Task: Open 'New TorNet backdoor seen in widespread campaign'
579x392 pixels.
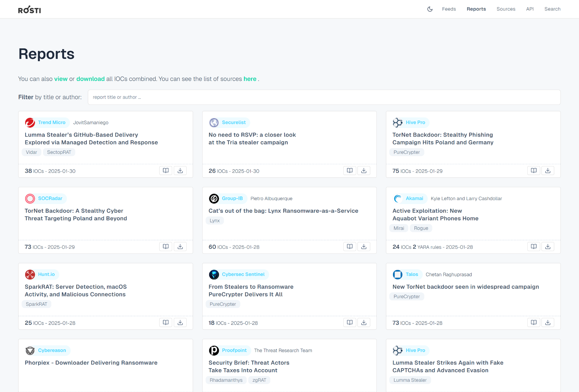Action: [466, 287]
